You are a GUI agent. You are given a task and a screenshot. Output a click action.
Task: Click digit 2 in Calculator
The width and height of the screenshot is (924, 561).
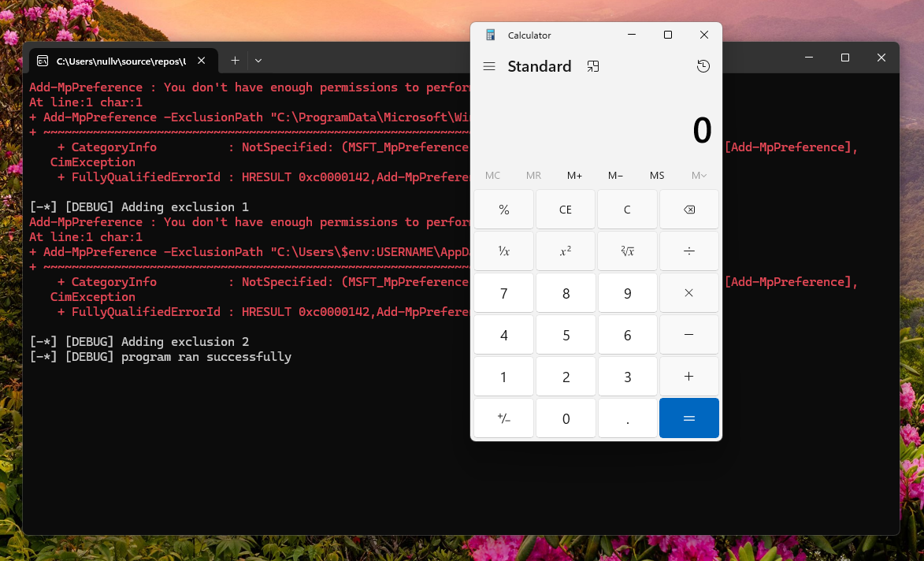click(x=565, y=377)
